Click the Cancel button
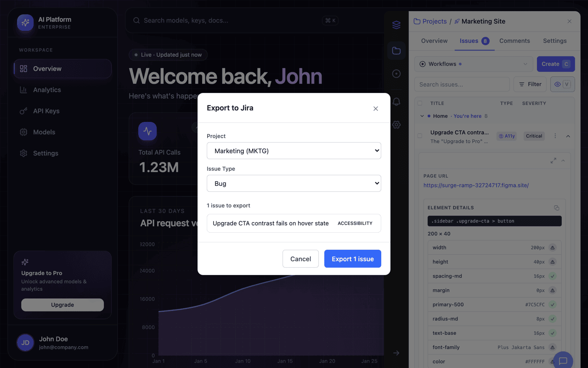Image resolution: width=588 pixels, height=368 pixels. [300, 259]
